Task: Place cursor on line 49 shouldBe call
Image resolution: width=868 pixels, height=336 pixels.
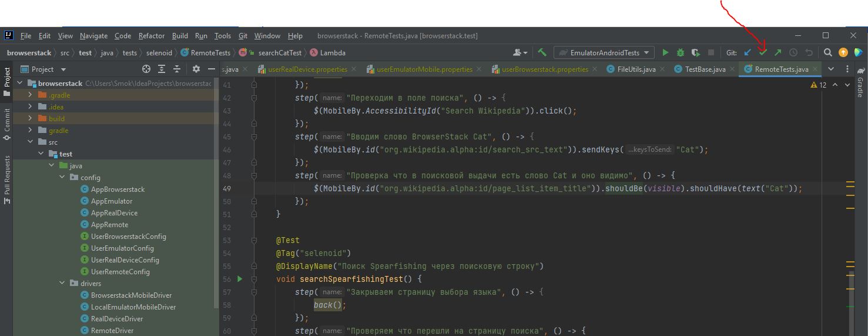Action: pyautogui.click(x=624, y=188)
